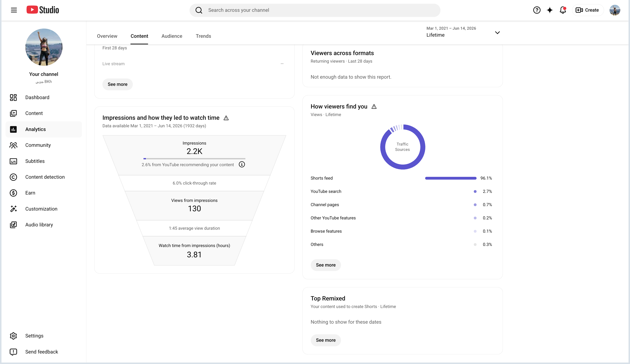Click warning icon beside How viewers find you
Image resolution: width=630 pixels, height=364 pixels.
point(374,106)
